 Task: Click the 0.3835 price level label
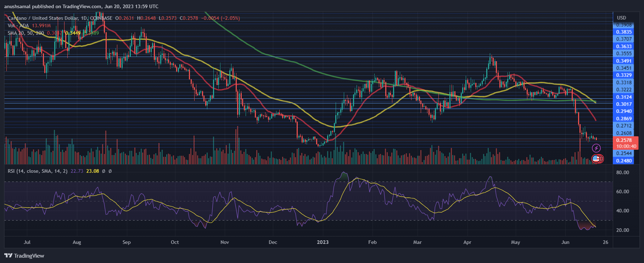click(623, 32)
